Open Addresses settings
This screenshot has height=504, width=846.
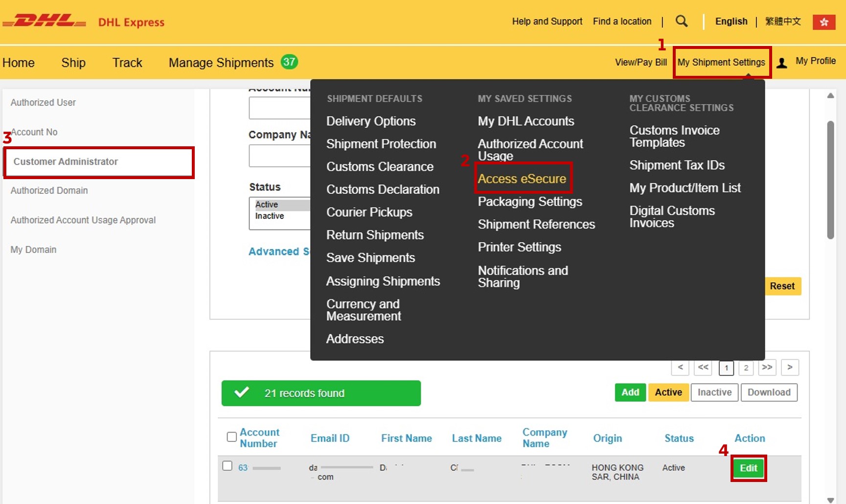point(355,339)
